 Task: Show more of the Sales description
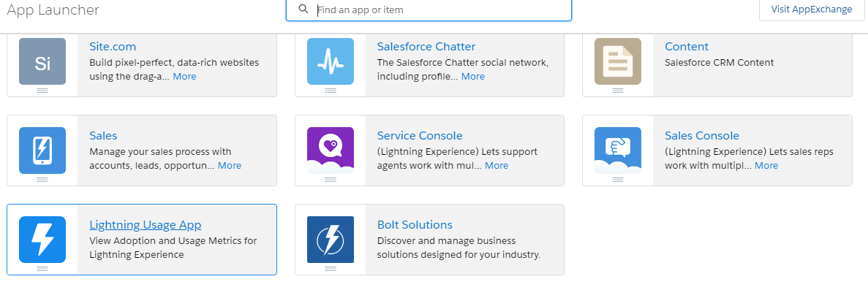point(229,166)
